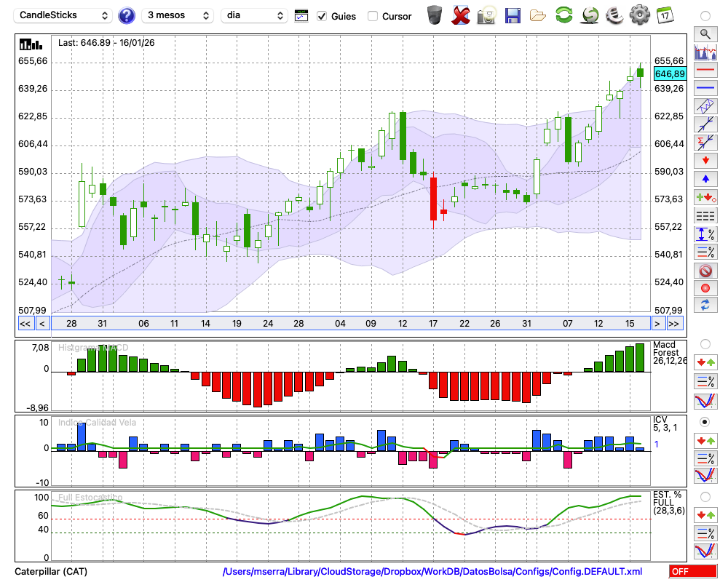The height and width of the screenshot is (582, 728).
Task: Click the red prohibited circle icon
Action: (x=705, y=270)
